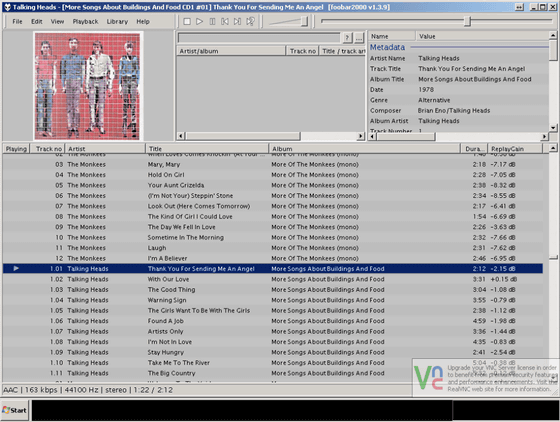Click the seek bar position handle

(468, 21)
